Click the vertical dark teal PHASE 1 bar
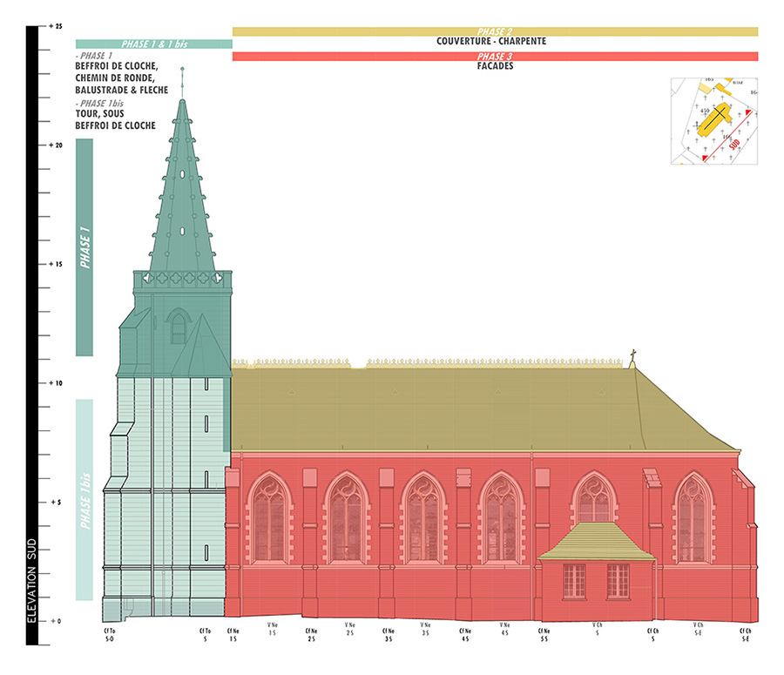 point(84,247)
